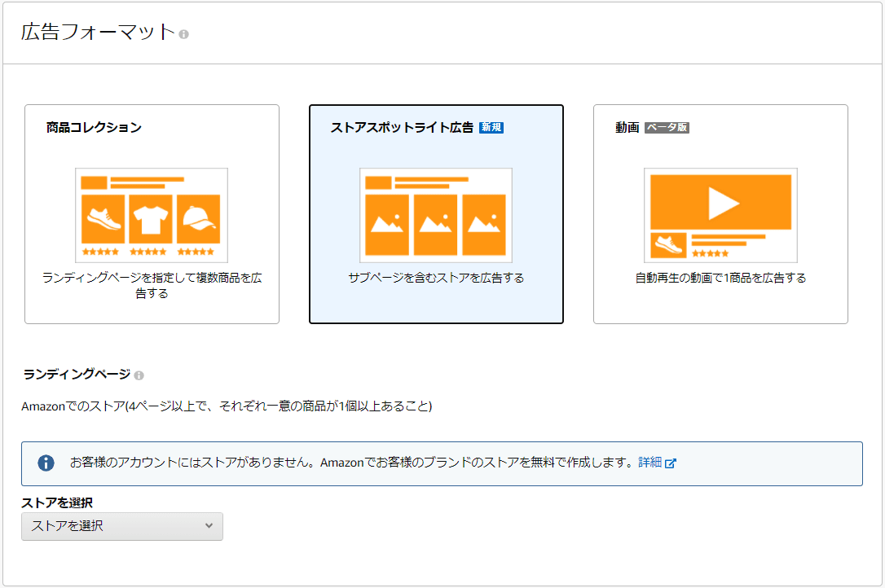
Task: Click the third image placeholder in store spotlight
Action: coord(484,225)
